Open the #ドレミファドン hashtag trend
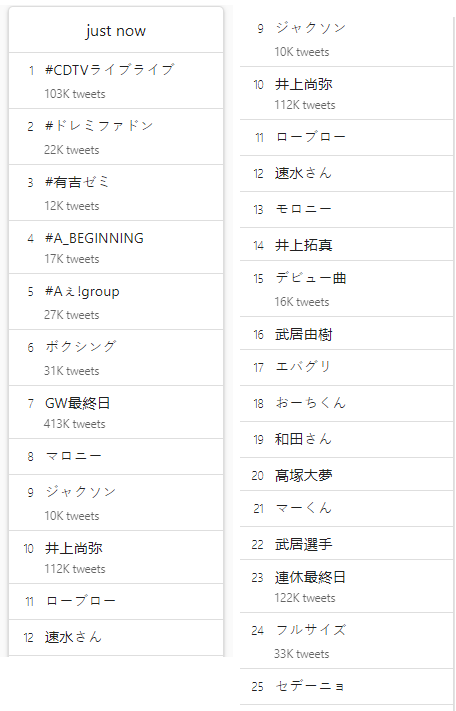 [x=116, y=137]
